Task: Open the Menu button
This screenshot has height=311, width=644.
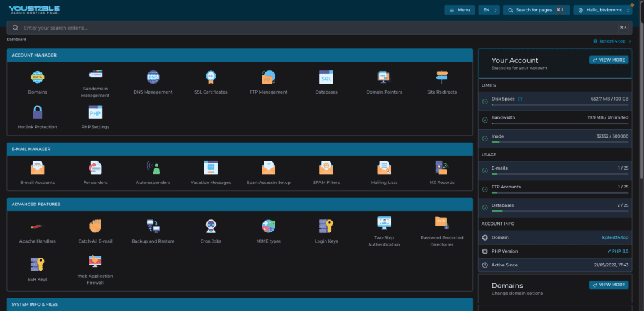Action: pyautogui.click(x=460, y=10)
